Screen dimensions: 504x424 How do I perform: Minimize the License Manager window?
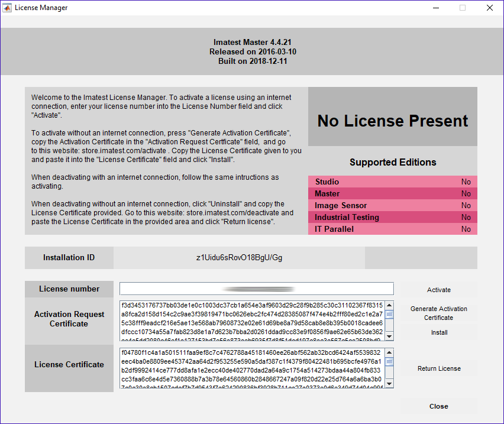click(x=436, y=8)
